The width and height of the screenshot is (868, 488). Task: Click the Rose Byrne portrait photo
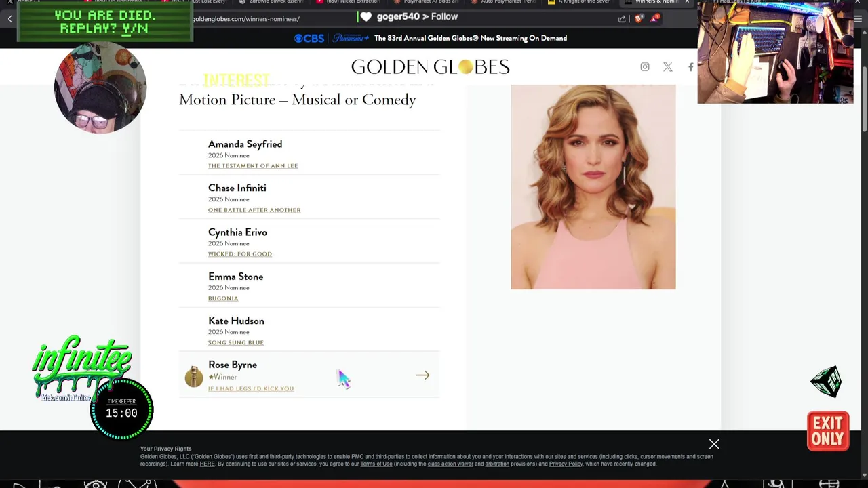point(593,187)
